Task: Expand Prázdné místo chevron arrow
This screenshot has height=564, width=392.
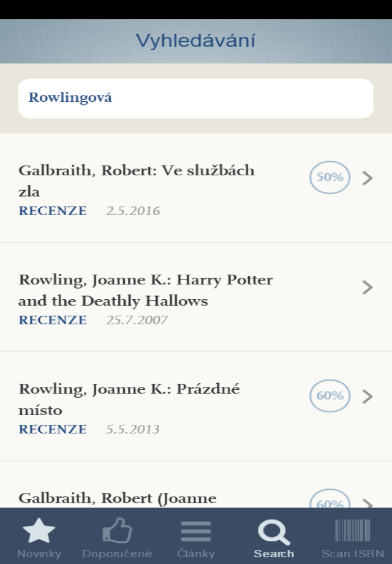Action: click(367, 397)
